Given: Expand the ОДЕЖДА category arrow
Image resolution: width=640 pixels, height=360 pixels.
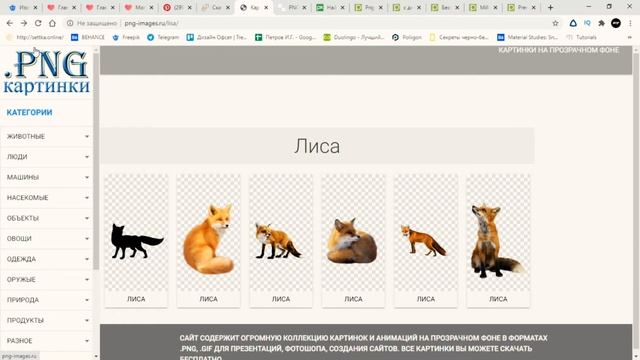Looking at the screenshot, I should click(87, 259).
